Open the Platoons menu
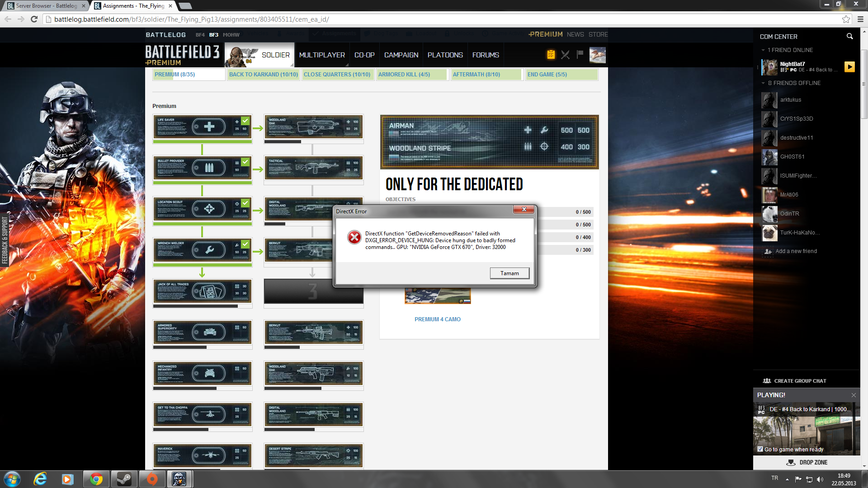 (445, 55)
